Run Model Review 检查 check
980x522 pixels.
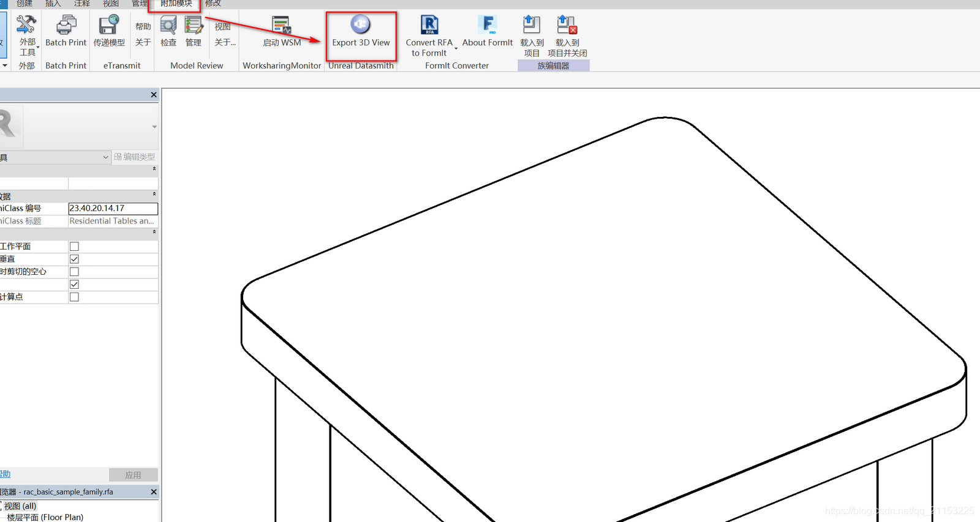(168, 32)
